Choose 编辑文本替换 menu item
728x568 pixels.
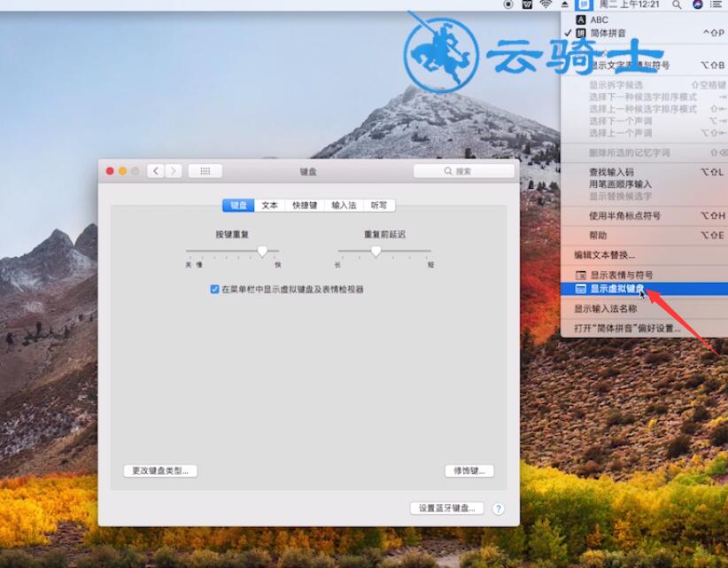[x=645, y=255]
